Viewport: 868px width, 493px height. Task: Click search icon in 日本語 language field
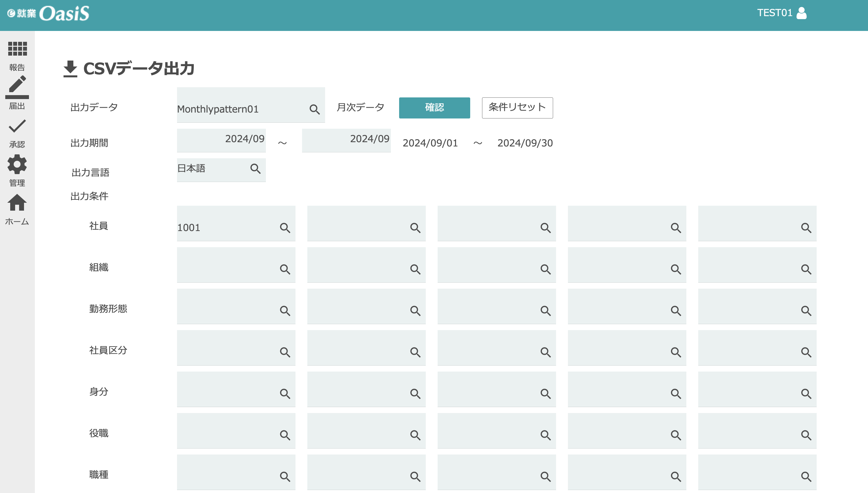coord(255,169)
